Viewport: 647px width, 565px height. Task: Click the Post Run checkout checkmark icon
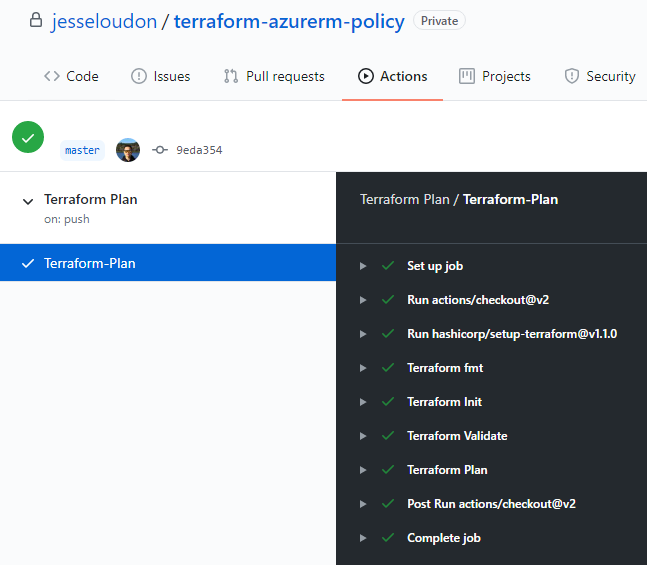click(388, 503)
